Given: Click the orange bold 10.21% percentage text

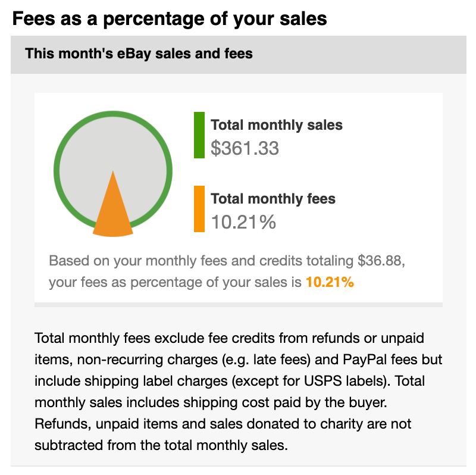Looking at the screenshot, I should 330,282.
